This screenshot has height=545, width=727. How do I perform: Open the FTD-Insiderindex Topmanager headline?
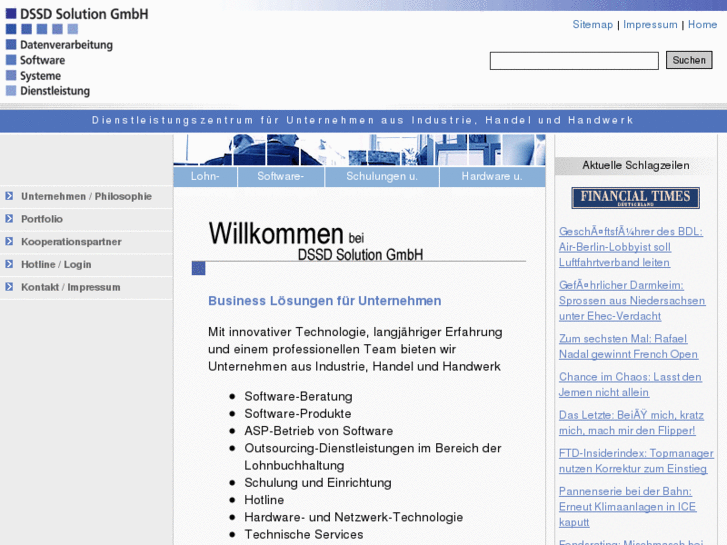click(x=636, y=461)
